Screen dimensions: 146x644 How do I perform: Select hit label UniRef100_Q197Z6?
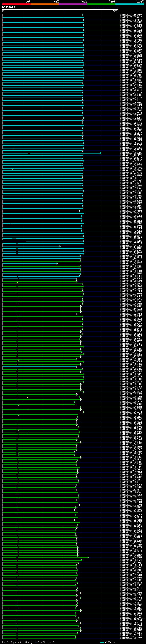click(131, 30)
